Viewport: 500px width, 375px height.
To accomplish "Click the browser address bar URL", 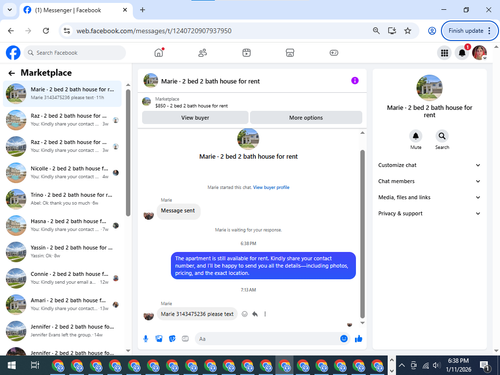I will pyautogui.click(x=154, y=31).
